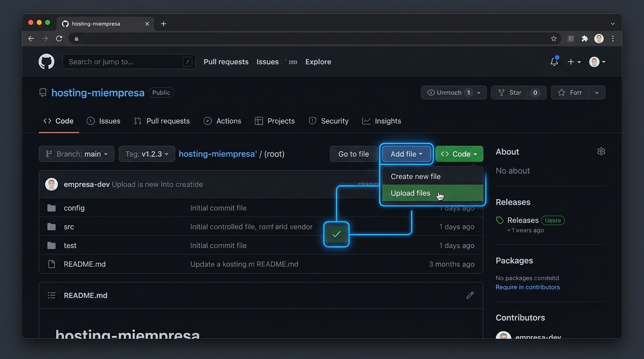Bookmark this page with star icon
The image size is (644, 359).
[554, 39]
